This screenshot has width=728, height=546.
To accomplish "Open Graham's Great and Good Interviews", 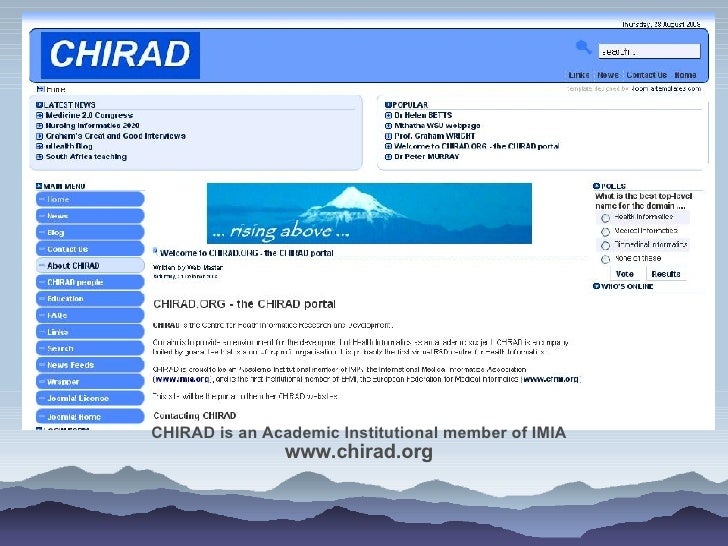I will pyautogui.click(x=116, y=136).
